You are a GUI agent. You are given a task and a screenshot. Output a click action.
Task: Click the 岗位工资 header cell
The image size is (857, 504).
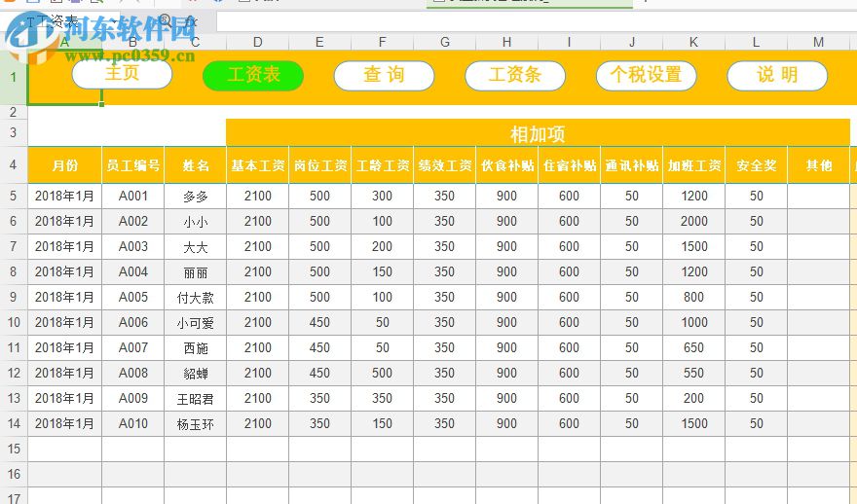point(319,165)
